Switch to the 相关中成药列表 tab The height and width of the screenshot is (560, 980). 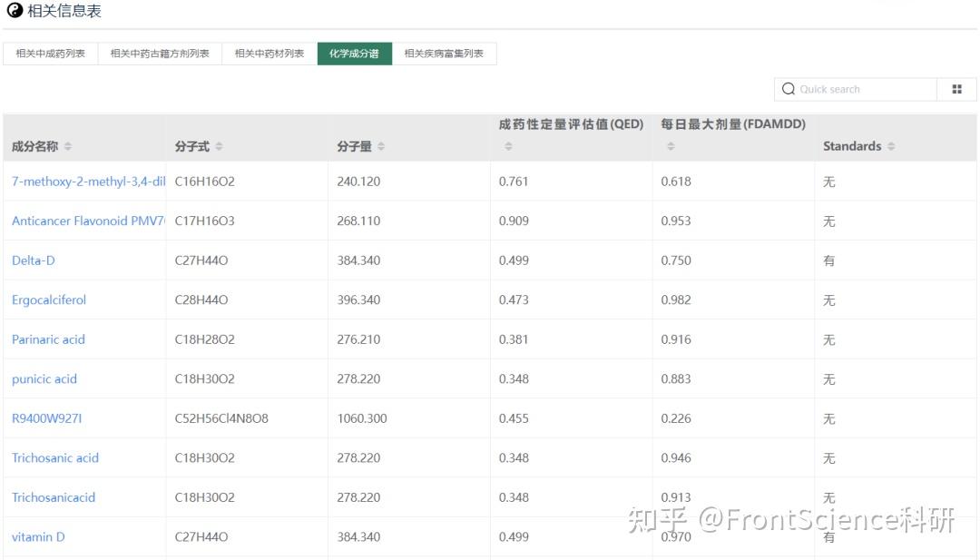point(50,53)
